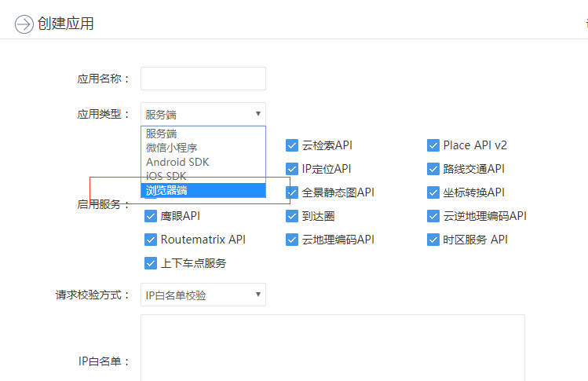Click the IP白名单 text area
This screenshot has height=381, width=588.
[333, 348]
